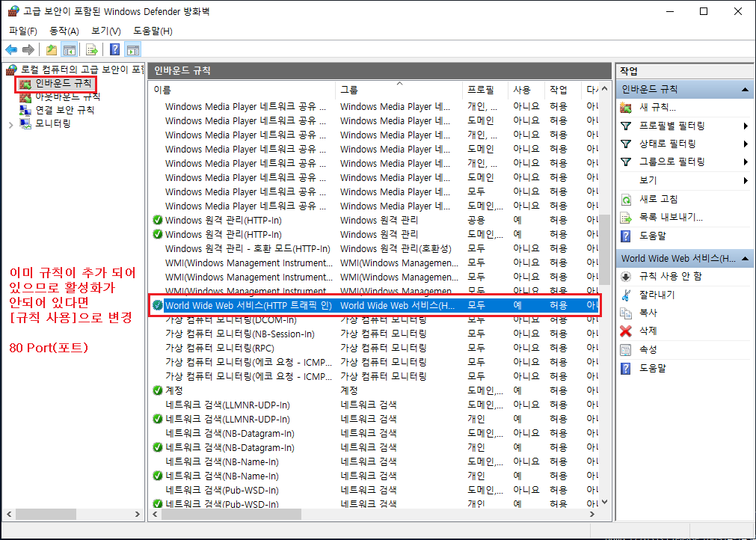Click the red X 삭제 icon
This screenshot has height=540, width=756.
pos(626,331)
